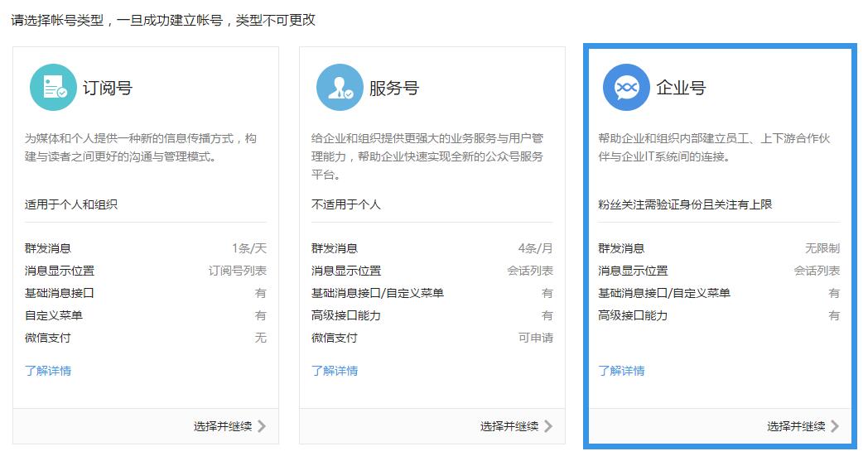The image size is (868, 456).
Task: Click 群发消息 label in 订阅号 card
Action: (x=48, y=248)
